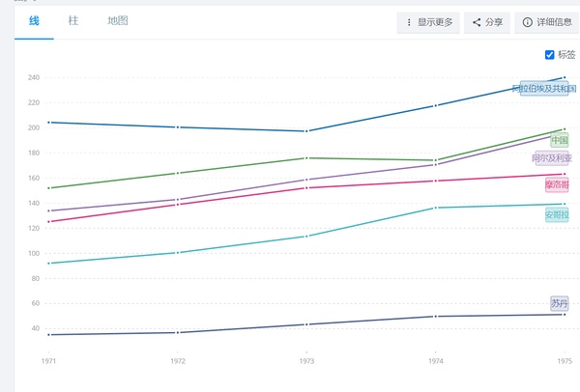
Task: Click the 苏丹 series label
Action: (560, 303)
